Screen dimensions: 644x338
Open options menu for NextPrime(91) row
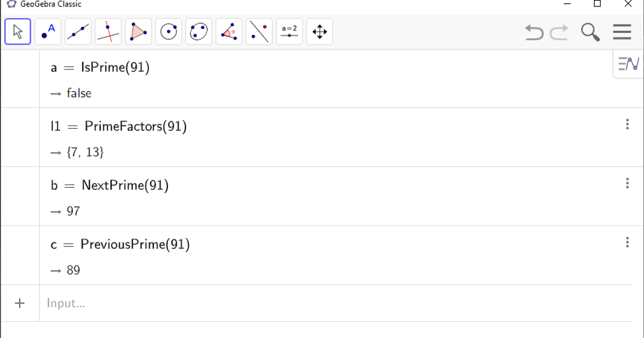627,183
